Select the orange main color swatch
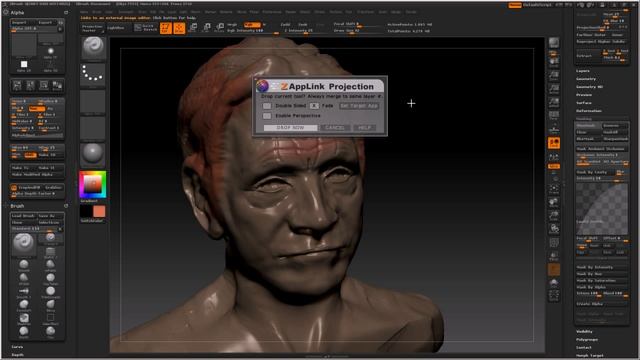This screenshot has height=360, width=640. tap(99, 211)
